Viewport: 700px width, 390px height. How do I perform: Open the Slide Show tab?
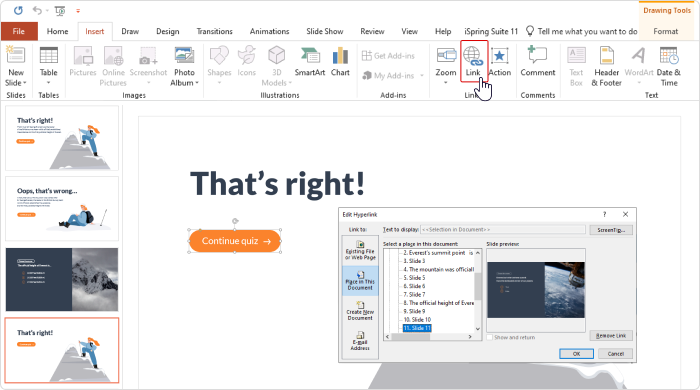[325, 31]
